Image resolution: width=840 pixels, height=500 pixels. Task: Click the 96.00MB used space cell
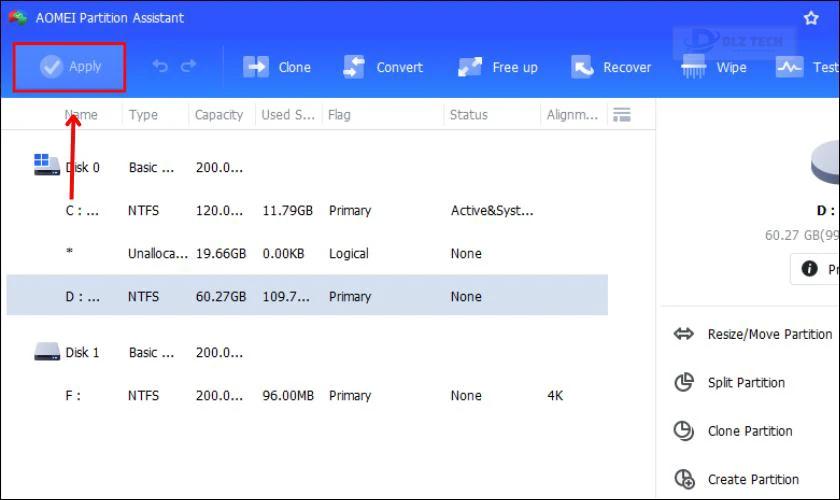tap(288, 395)
